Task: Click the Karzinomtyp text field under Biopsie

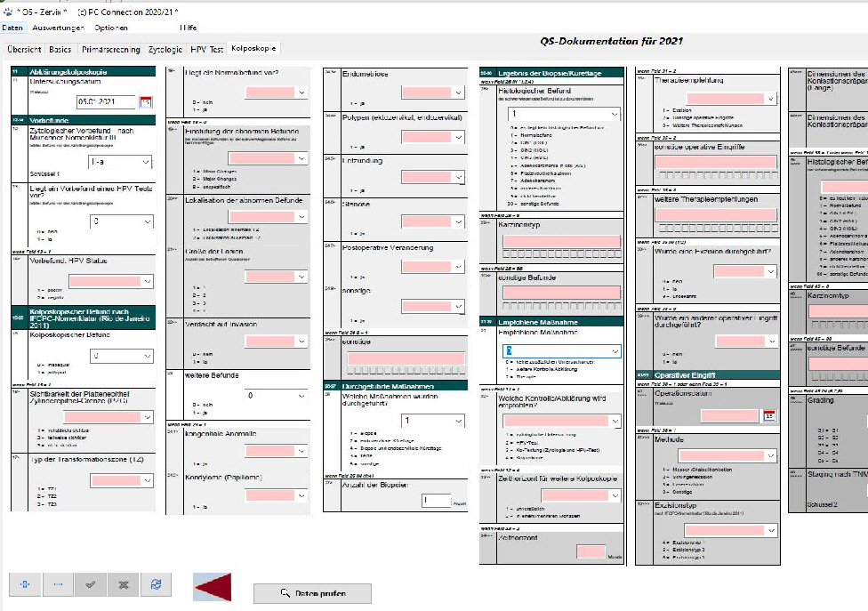Action: pos(561,241)
